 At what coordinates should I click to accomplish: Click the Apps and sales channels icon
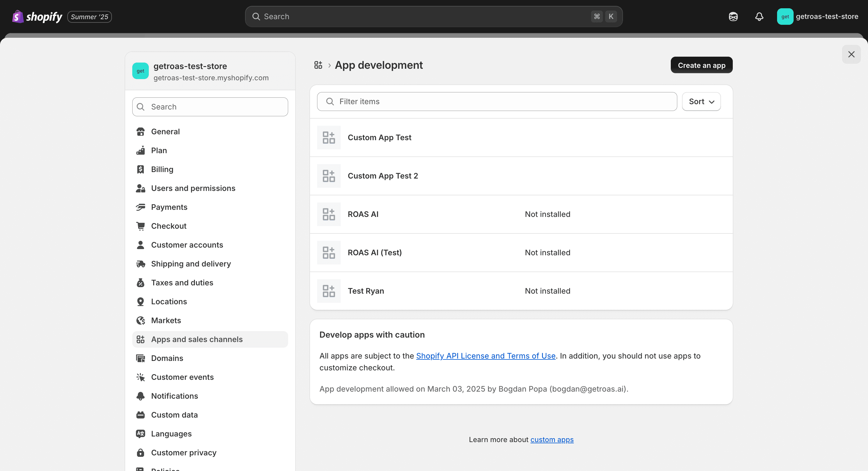click(x=141, y=339)
